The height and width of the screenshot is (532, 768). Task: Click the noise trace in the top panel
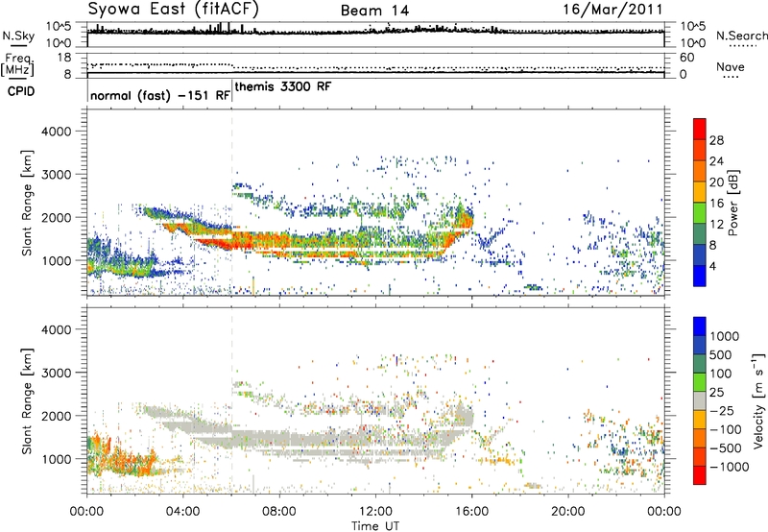[375, 32]
